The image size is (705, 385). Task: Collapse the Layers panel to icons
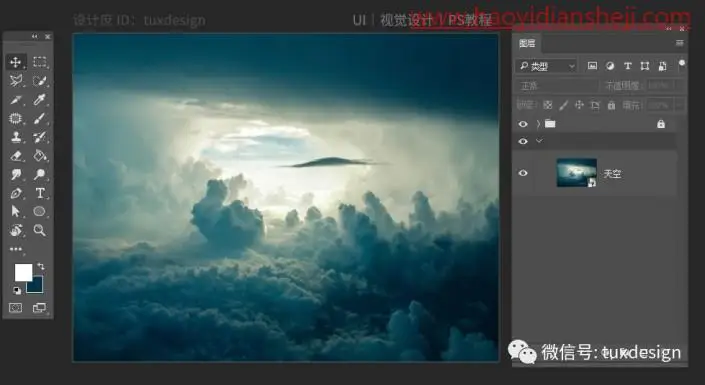click(x=669, y=29)
